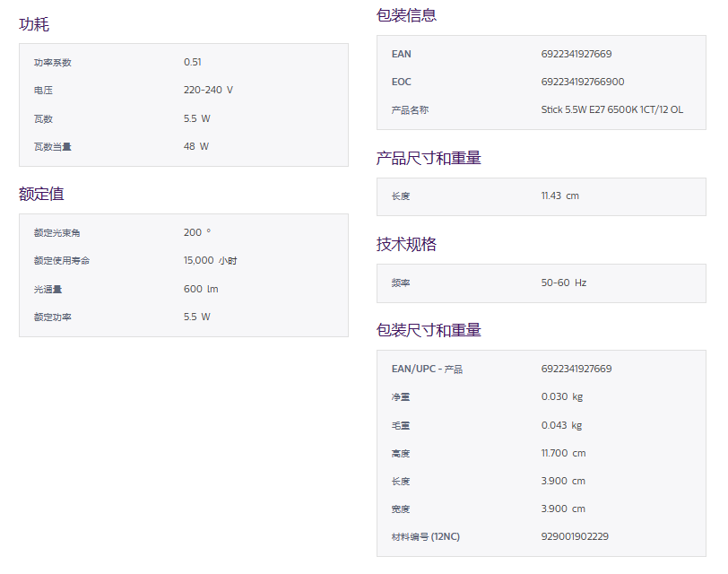Viewport: 728px width, 574px height.
Task: Click the 功率系数 label
Action: click(53, 63)
